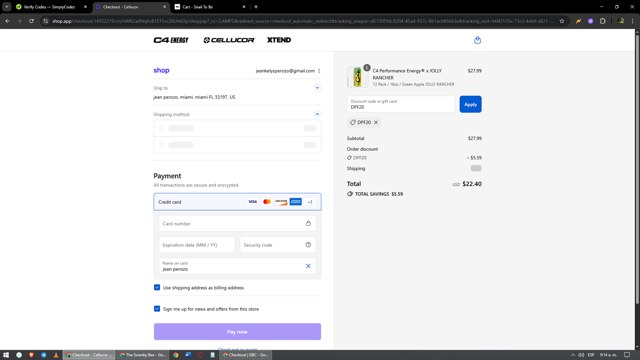The height and width of the screenshot is (360, 640).
Task: Click the ESP language indicator
Action: click(x=591, y=355)
